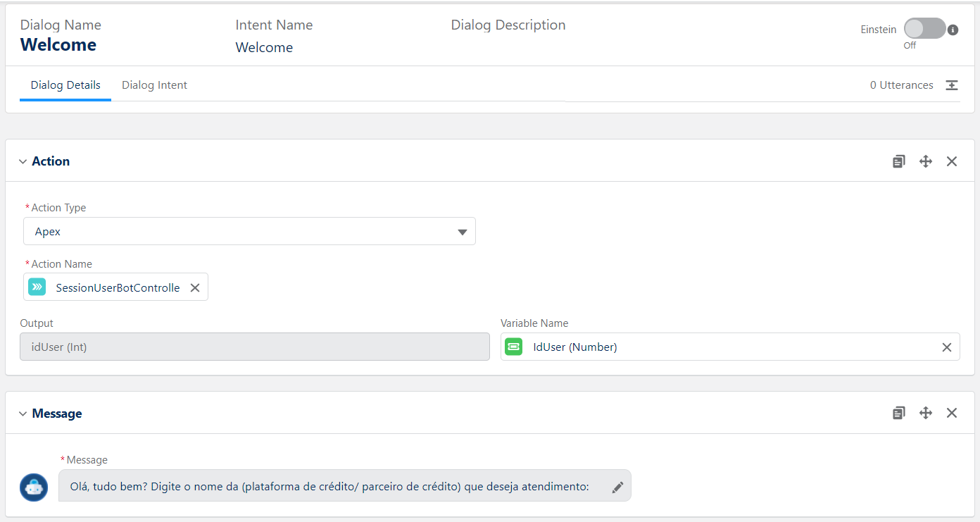This screenshot has height=522, width=980.
Task: Edit the message text with the pencil icon
Action: pyautogui.click(x=617, y=487)
